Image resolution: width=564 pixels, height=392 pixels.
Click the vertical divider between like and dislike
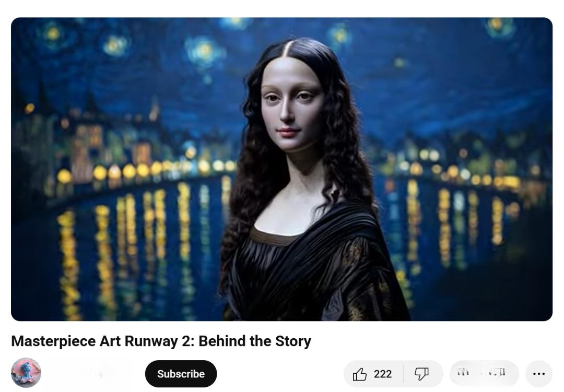click(404, 374)
